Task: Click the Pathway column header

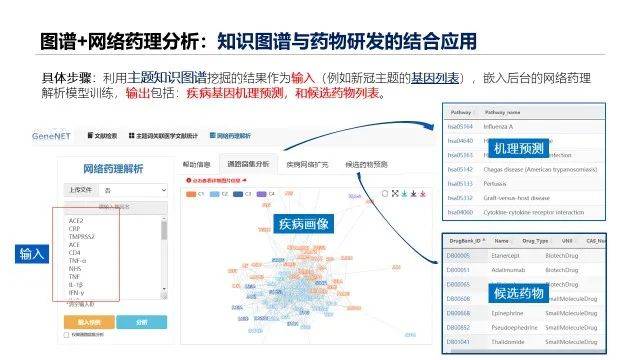Action: point(460,112)
